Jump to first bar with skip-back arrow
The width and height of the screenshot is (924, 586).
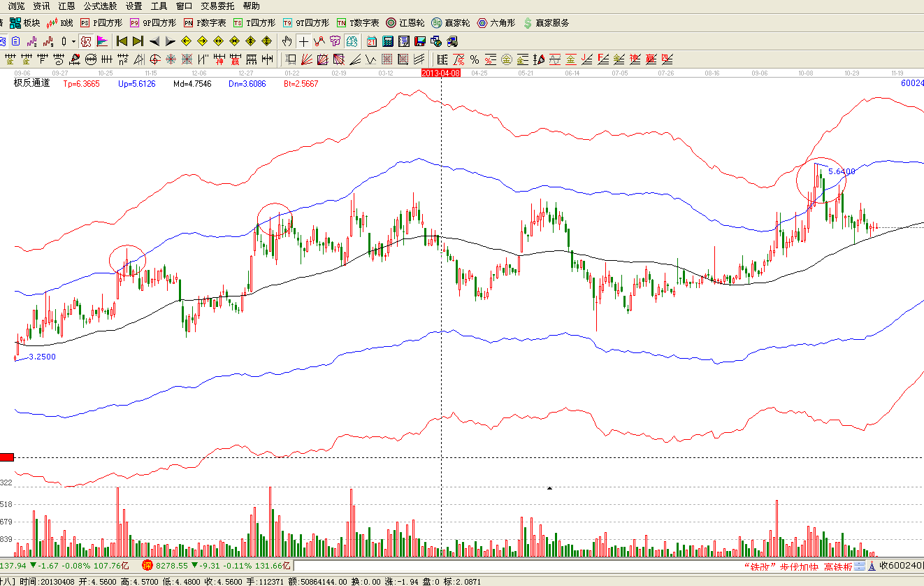[x=122, y=41]
